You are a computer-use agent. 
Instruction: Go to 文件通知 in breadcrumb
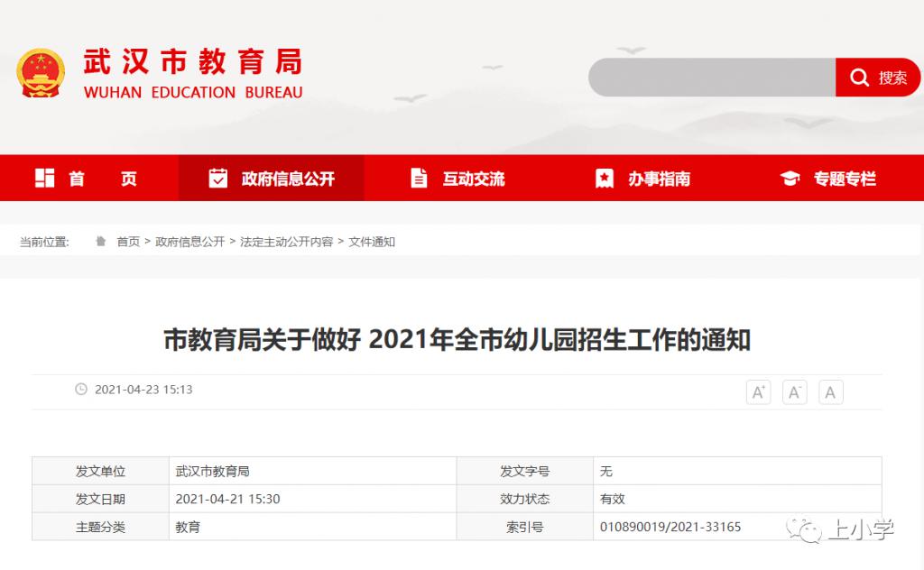pyautogui.click(x=371, y=242)
